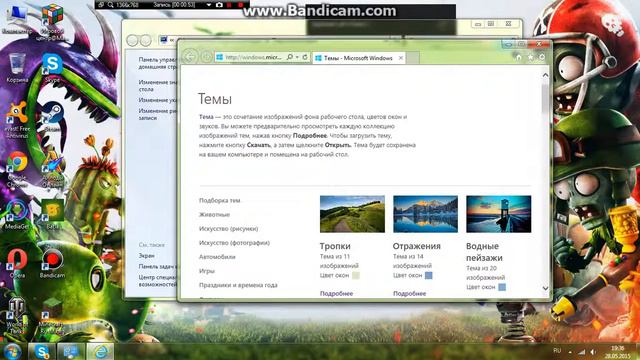Open the Bandicam desktop shortcut
The image size is (640, 360).
(x=52, y=264)
